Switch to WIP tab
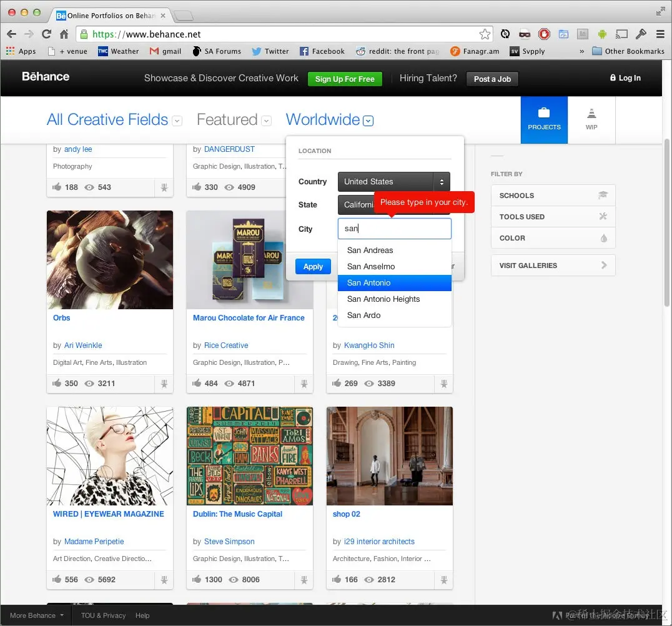Viewport: 672px width, 626px height. click(591, 119)
